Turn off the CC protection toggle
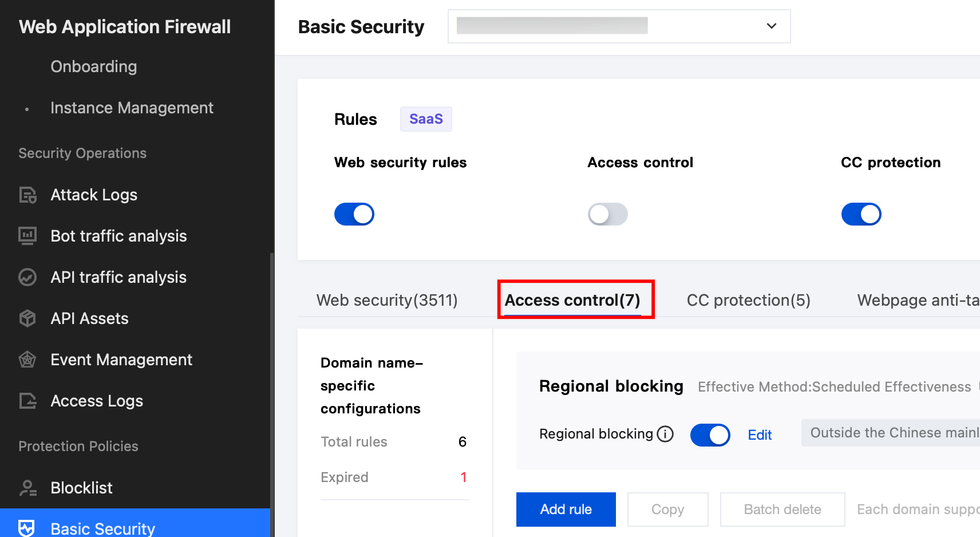This screenshot has height=537, width=980. click(x=861, y=214)
